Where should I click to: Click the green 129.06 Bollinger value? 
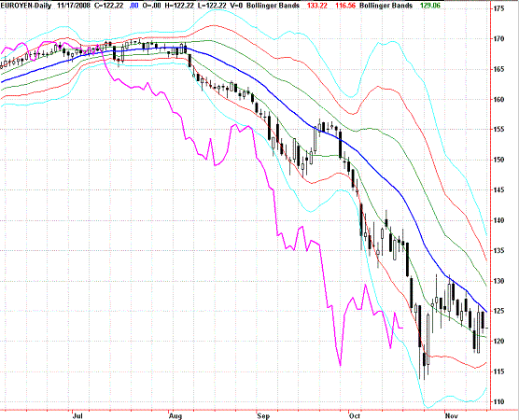430,6
